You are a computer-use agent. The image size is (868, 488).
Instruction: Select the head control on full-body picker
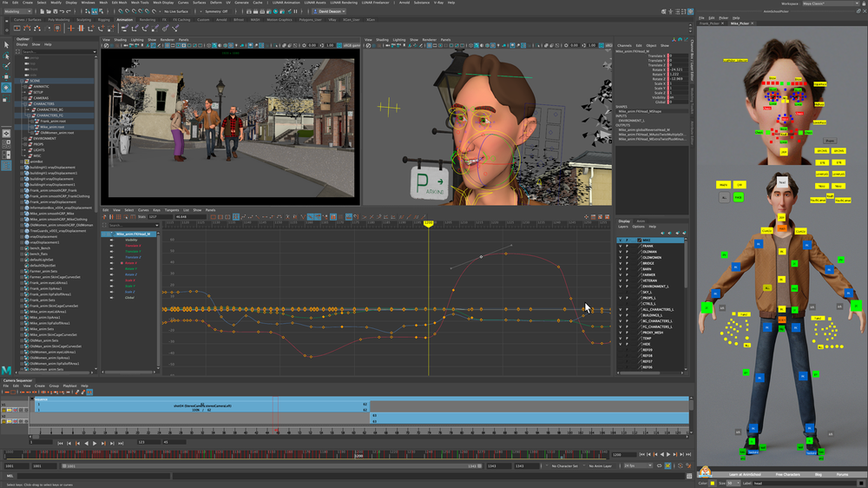(x=781, y=183)
